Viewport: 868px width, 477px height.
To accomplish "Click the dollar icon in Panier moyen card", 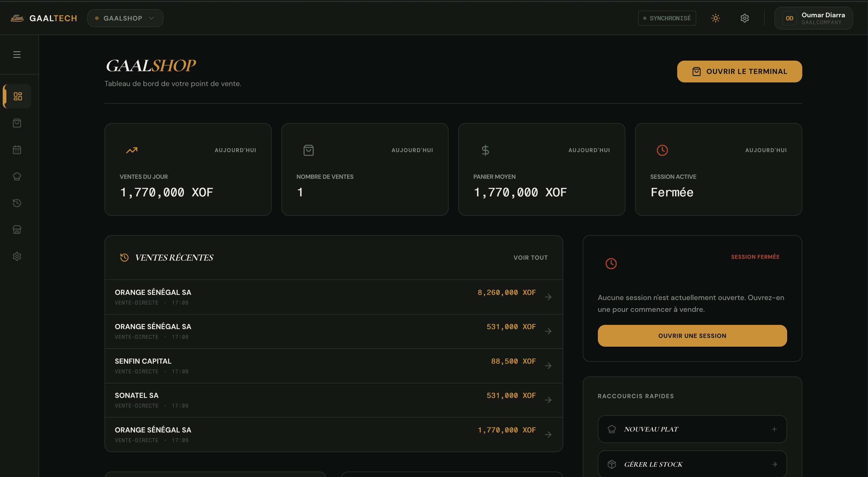I will tap(485, 150).
